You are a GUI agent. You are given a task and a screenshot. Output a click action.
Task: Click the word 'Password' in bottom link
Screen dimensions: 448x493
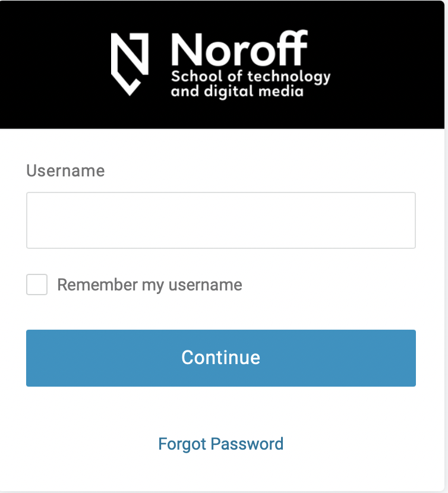[247, 444]
